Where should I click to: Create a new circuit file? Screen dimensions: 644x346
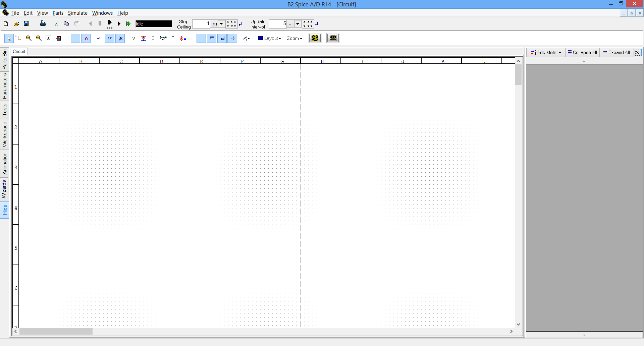(6, 24)
